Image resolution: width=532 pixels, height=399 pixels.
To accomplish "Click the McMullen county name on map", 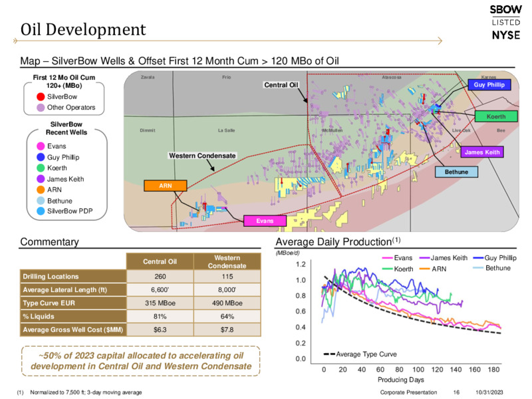I will tap(332, 130).
